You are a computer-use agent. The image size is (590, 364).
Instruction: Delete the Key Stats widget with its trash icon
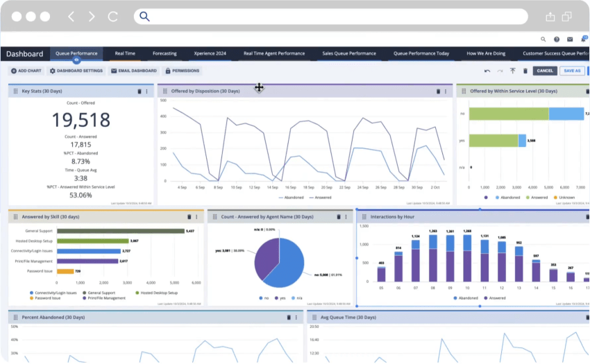(x=139, y=91)
